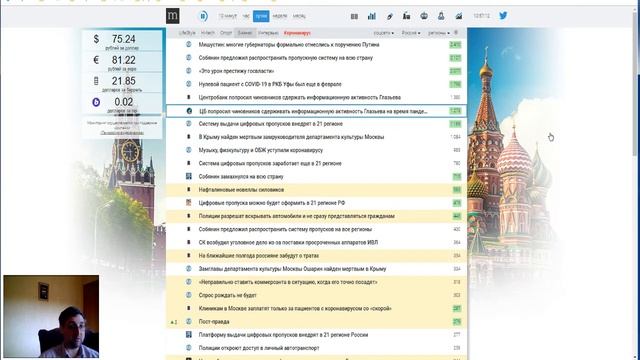Click source icon of 'Нулевой пациент с COVID-19' row
This screenshot has height=360, width=640.
pos(189,84)
